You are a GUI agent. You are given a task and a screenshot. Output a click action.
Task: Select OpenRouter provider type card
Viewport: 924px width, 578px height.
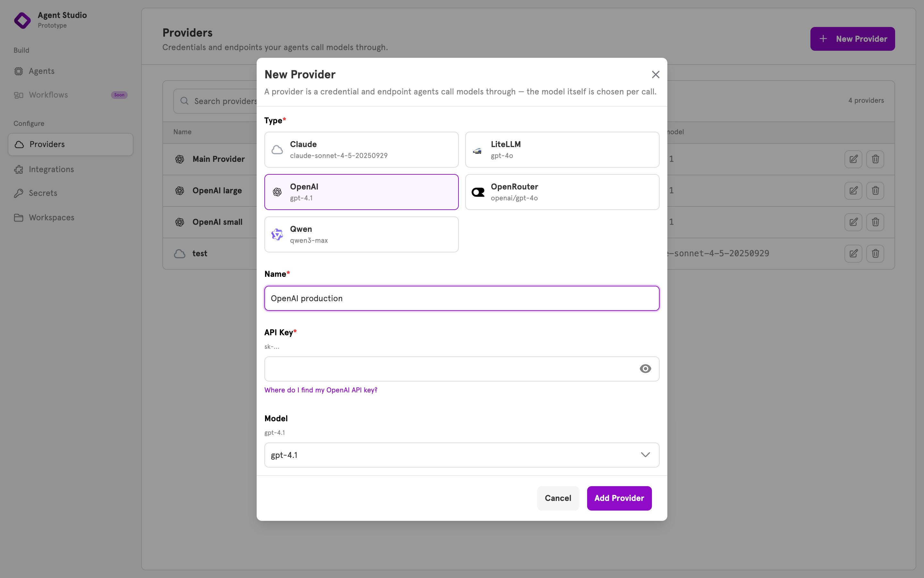pyautogui.click(x=562, y=192)
